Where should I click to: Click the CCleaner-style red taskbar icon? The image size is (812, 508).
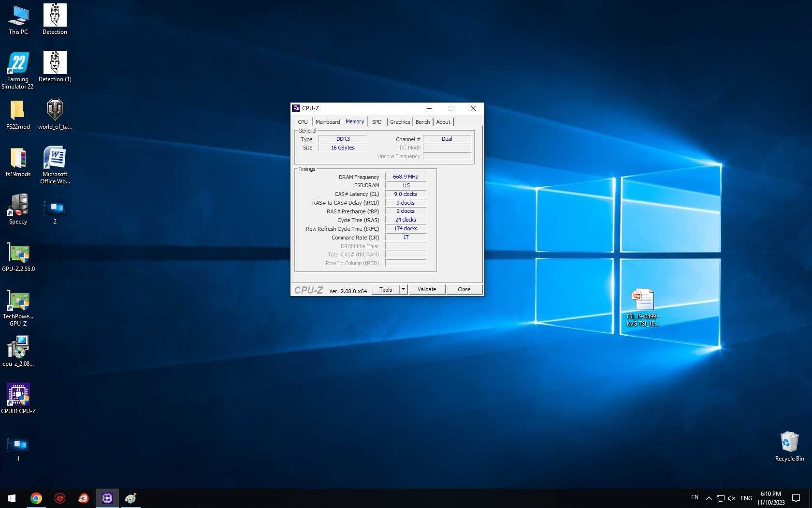point(84,498)
